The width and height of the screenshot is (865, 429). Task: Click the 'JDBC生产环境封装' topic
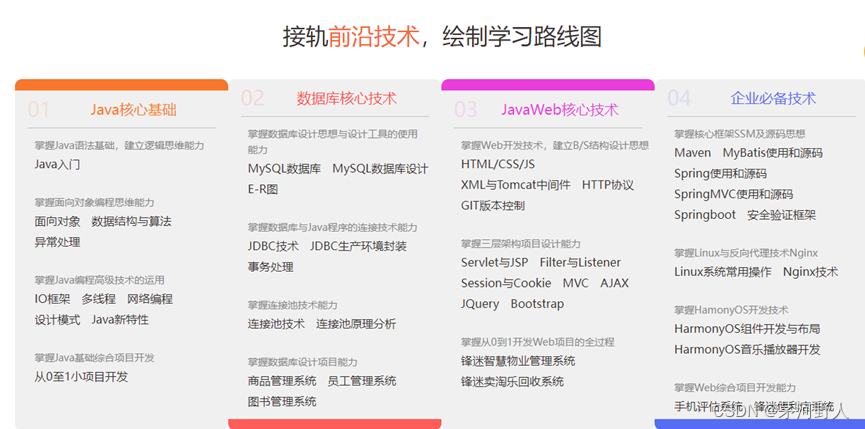pyautogui.click(x=358, y=246)
